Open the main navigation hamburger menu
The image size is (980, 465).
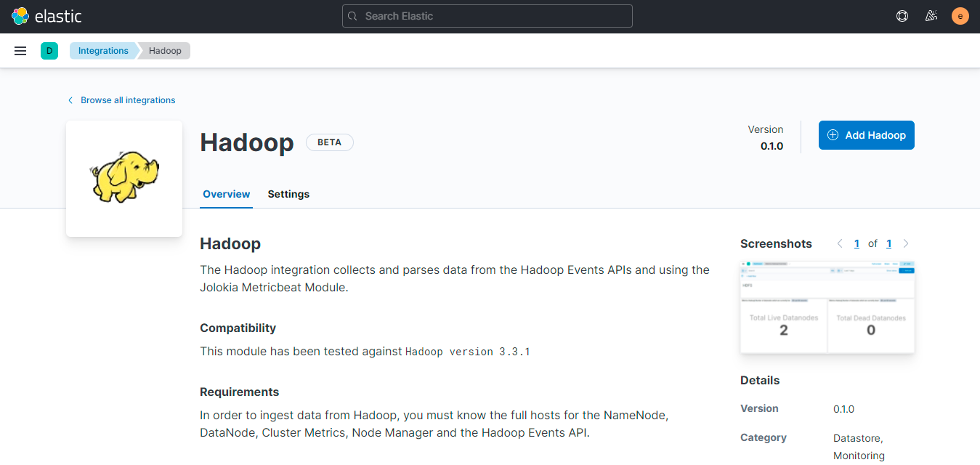[x=20, y=50]
